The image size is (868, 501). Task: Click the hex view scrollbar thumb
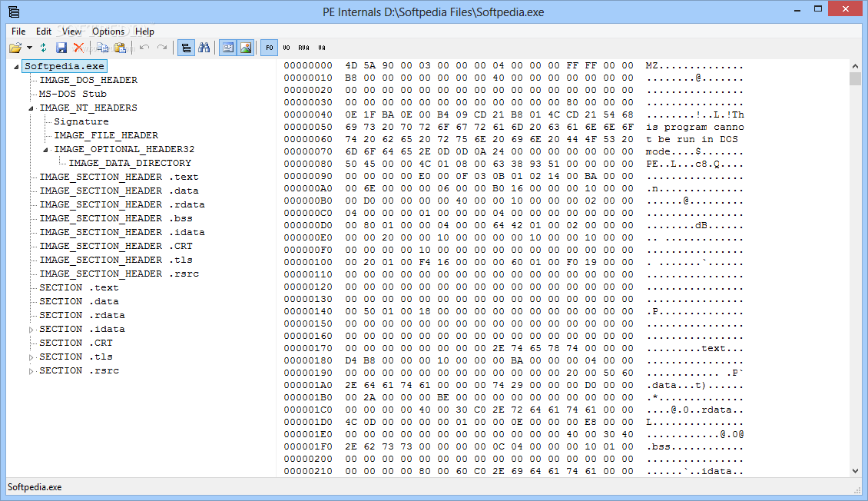coord(855,78)
